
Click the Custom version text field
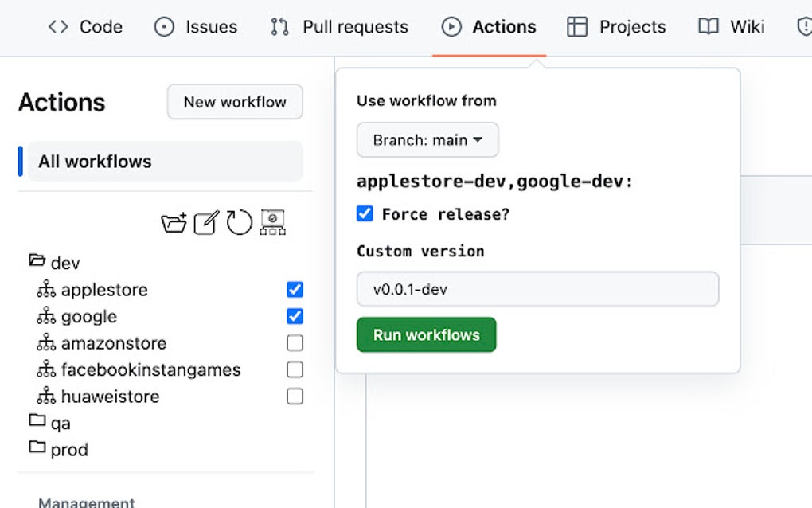click(537, 289)
